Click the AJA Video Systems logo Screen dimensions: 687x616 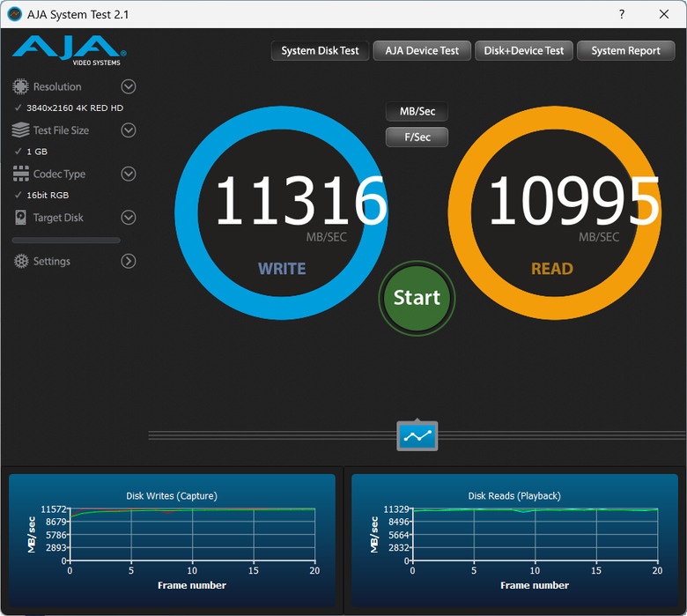point(70,50)
